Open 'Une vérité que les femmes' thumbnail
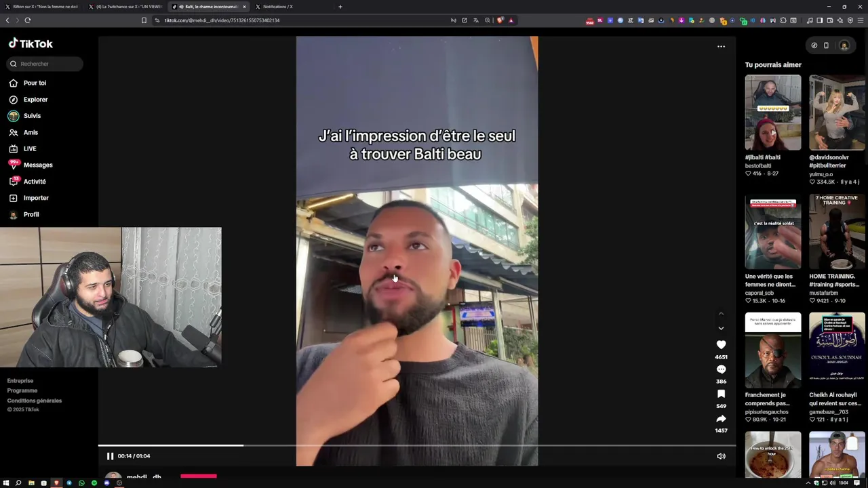This screenshot has height=488, width=868. [x=773, y=232]
